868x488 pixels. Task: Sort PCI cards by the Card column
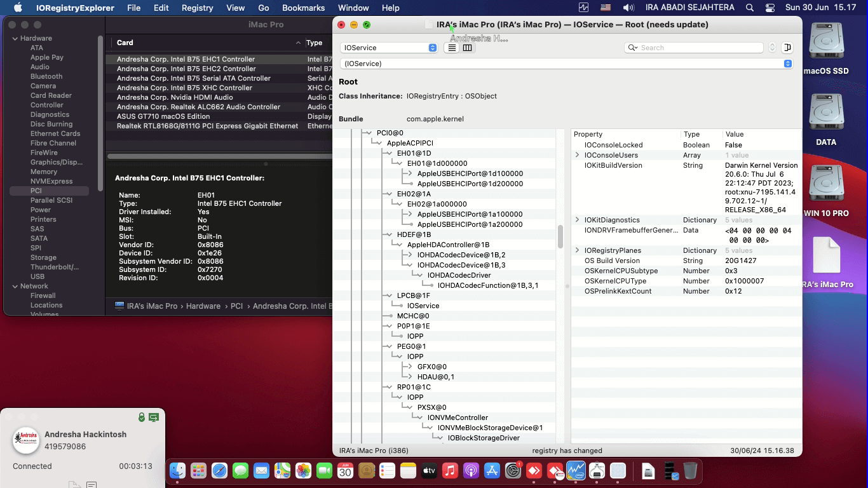click(x=205, y=43)
